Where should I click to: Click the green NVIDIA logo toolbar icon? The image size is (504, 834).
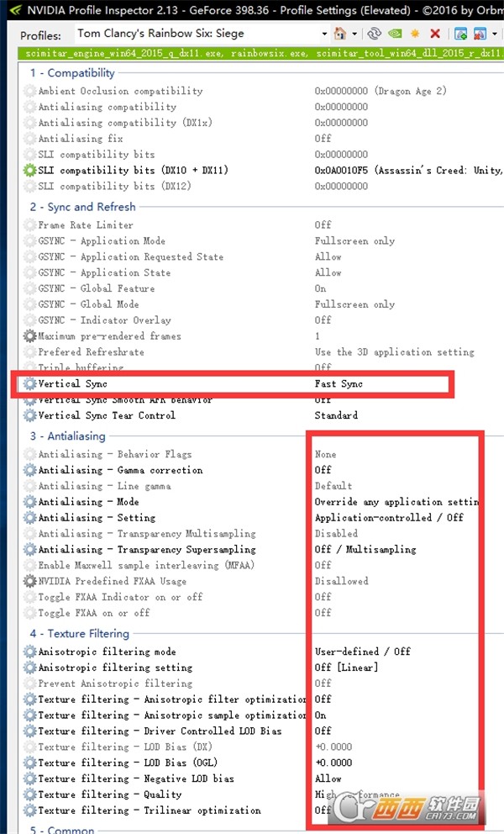[395, 34]
